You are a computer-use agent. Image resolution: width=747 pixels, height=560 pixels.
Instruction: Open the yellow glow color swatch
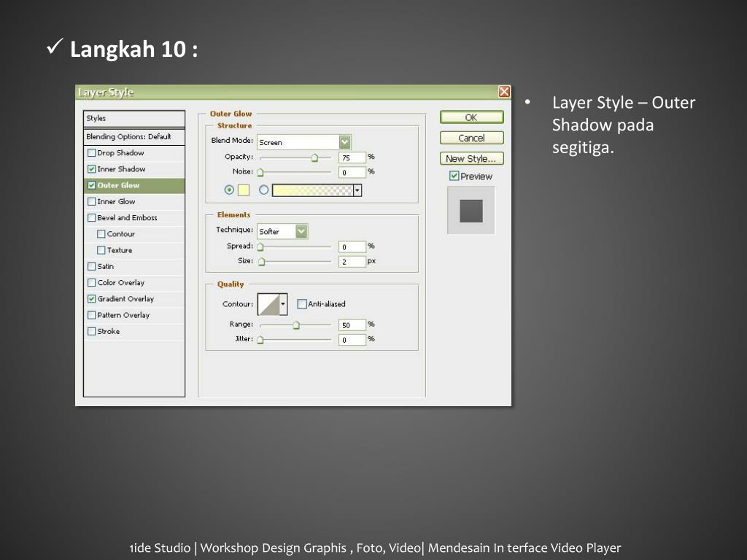pos(244,190)
